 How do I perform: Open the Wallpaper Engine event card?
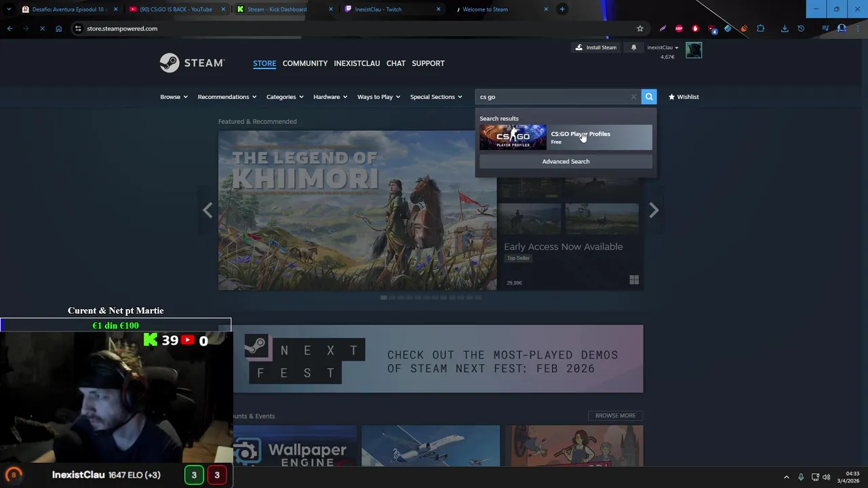[295, 446]
